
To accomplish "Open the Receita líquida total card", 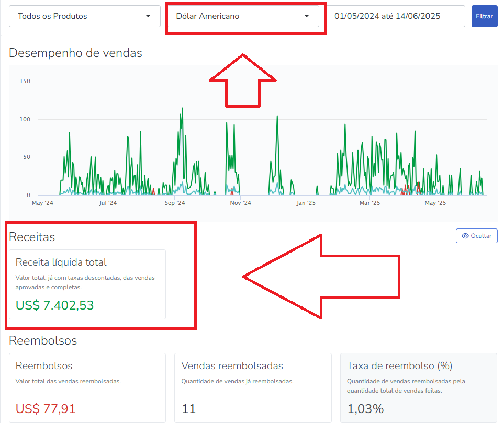I will pyautogui.click(x=87, y=284).
